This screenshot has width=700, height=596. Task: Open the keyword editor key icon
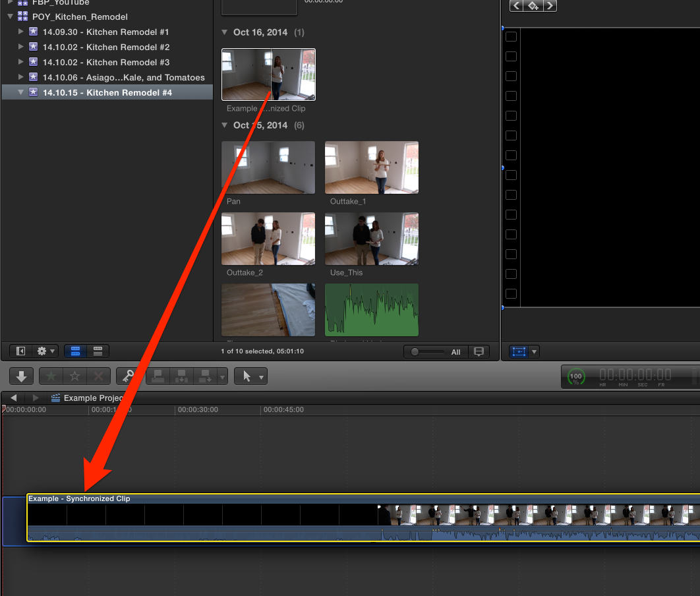(128, 376)
